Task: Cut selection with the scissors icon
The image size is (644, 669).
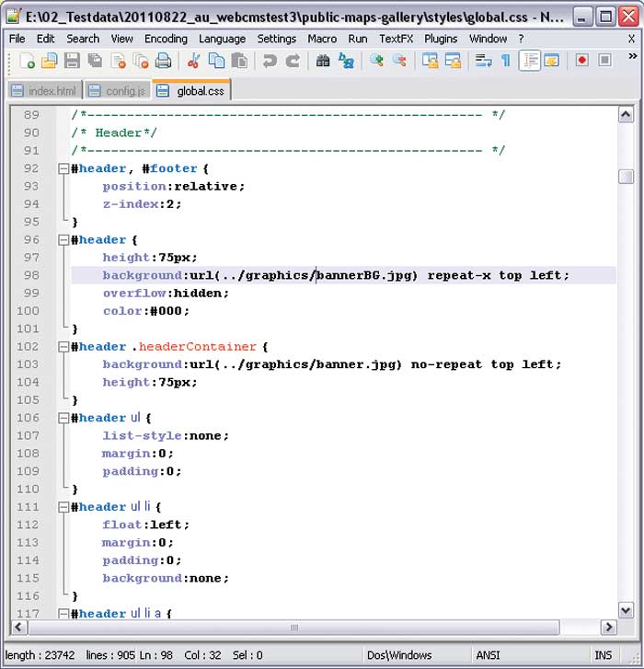Action: click(193, 61)
